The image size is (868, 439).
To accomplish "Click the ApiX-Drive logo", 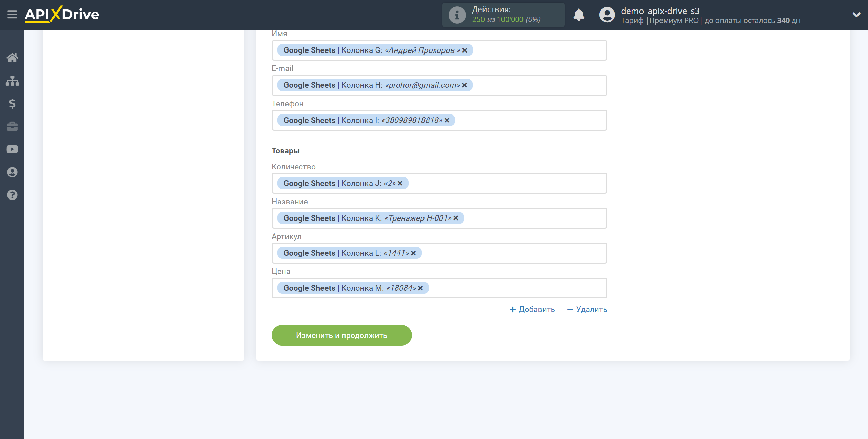I will pyautogui.click(x=62, y=14).
